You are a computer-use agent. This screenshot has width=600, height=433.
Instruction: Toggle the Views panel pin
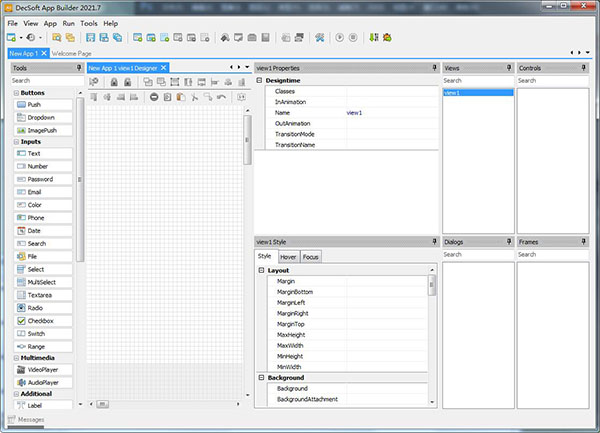tap(509, 68)
